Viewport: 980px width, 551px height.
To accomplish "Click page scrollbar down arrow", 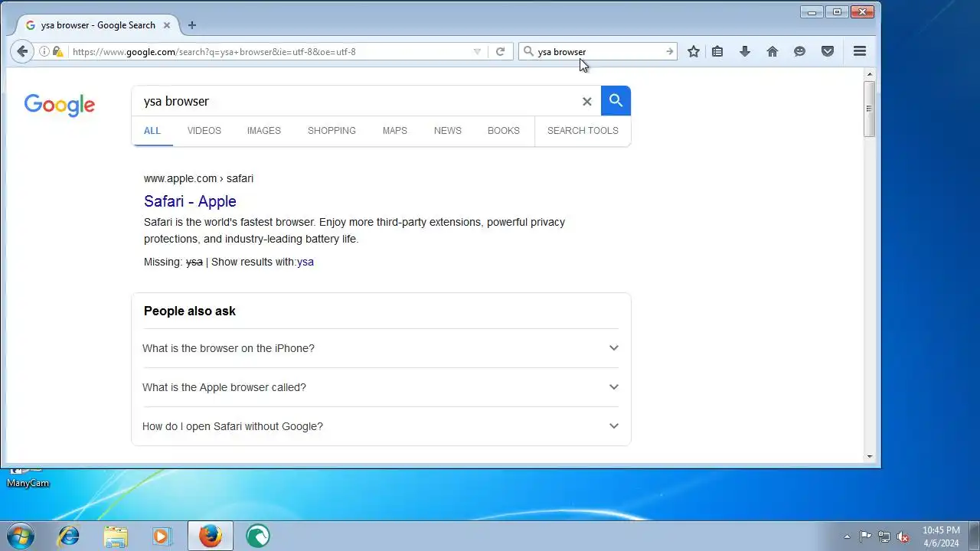I will pyautogui.click(x=869, y=457).
